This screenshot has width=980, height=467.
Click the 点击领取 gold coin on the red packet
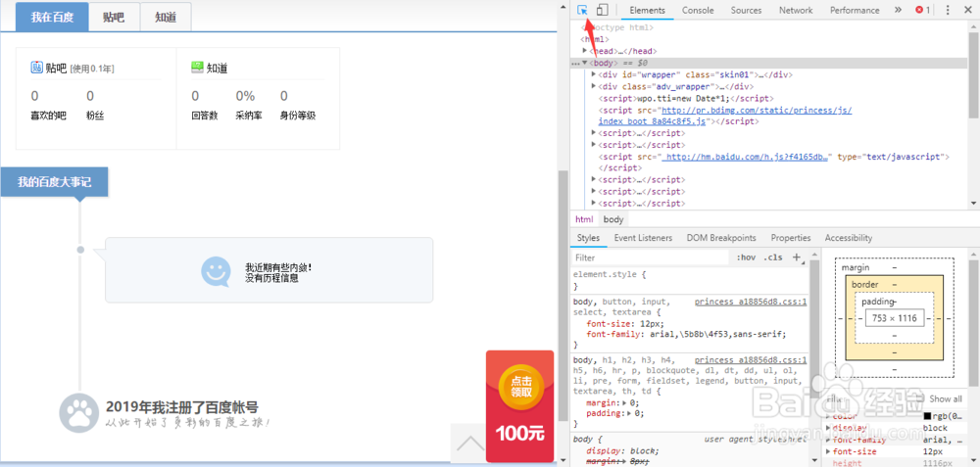520,387
